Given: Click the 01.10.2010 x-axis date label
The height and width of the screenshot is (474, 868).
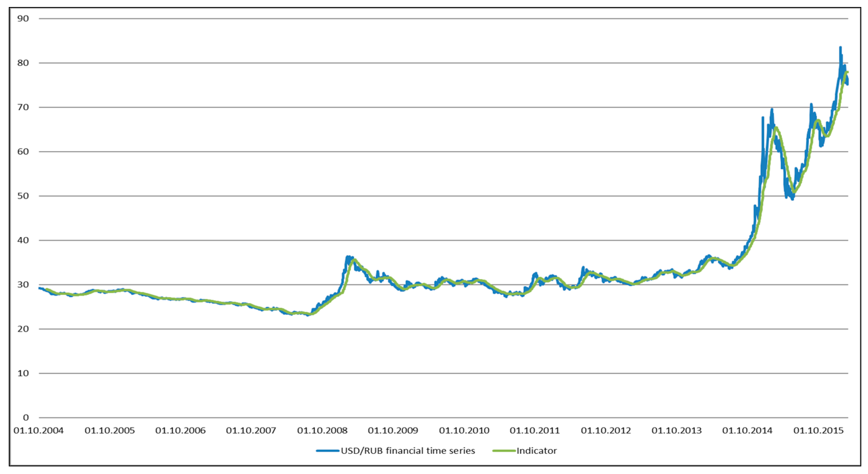Looking at the screenshot, I should (464, 430).
